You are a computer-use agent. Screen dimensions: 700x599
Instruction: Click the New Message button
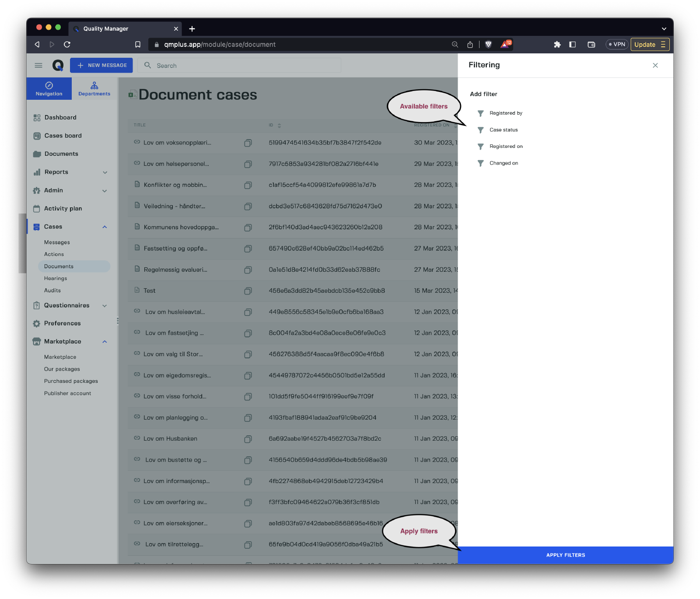[101, 65]
